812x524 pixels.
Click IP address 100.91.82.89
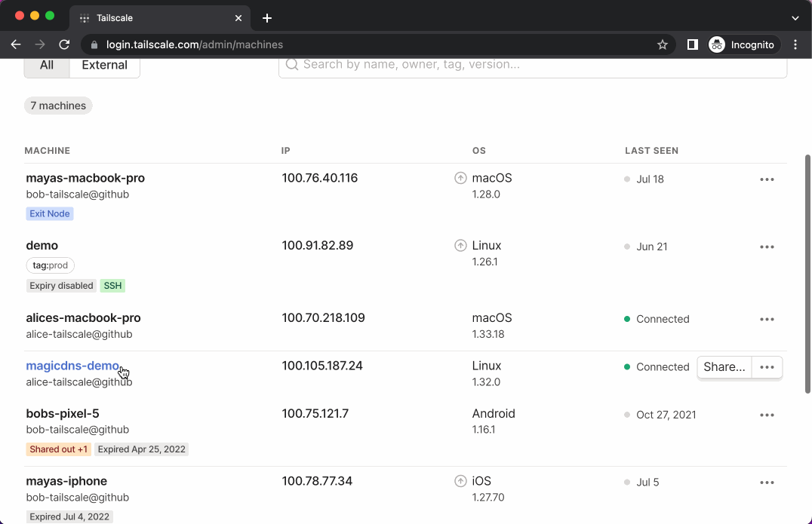(318, 245)
